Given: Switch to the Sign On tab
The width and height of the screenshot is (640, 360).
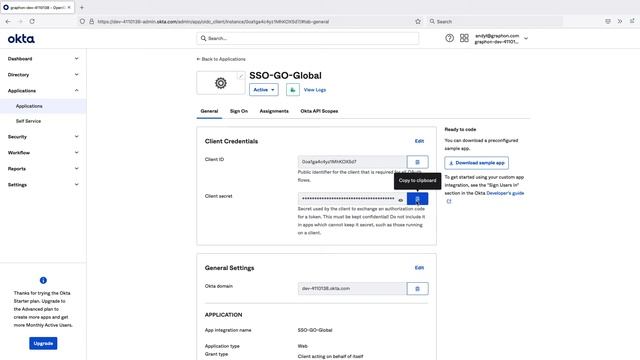Looking at the screenshot, I should pos(239,111).
